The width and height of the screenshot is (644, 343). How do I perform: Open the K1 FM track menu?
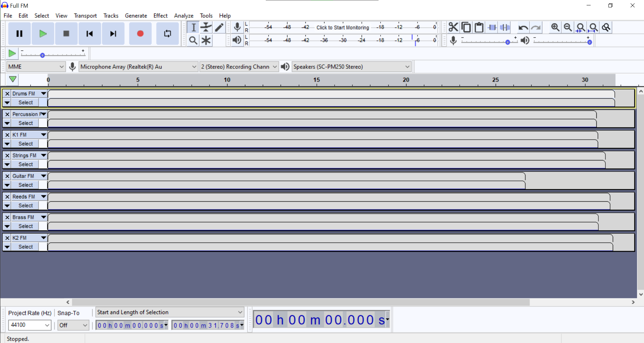click(43, 135)
